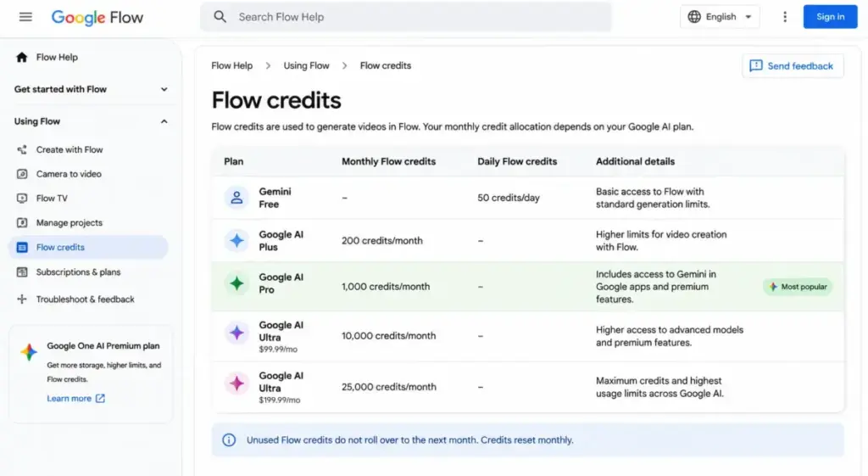Click the Camera to video icon
The height and width of the screenshot is (476, 868).
21,174
